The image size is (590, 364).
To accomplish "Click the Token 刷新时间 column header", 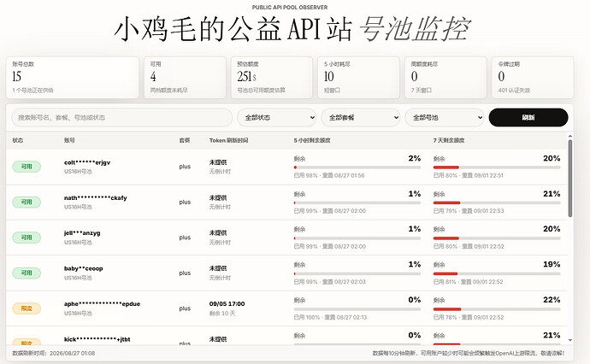I will tap(229, 140).
